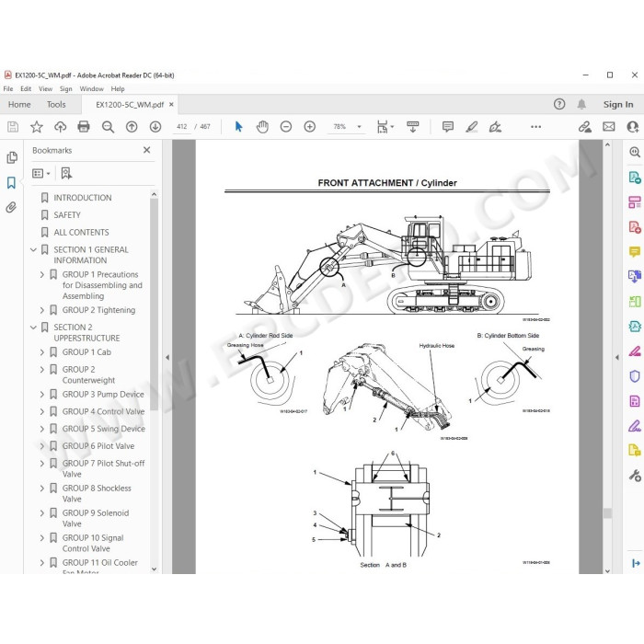Screen dimensions: 644x644
Task: Print the document with printer icon
Action: (x=84, y=127)
